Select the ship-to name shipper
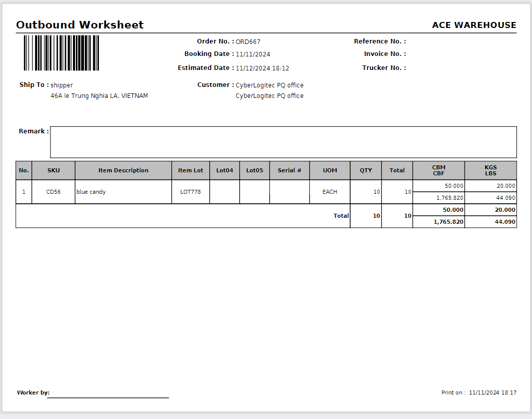Image resolution: width=532 pixels, height=419 pixels. click(x=61, y=85)
